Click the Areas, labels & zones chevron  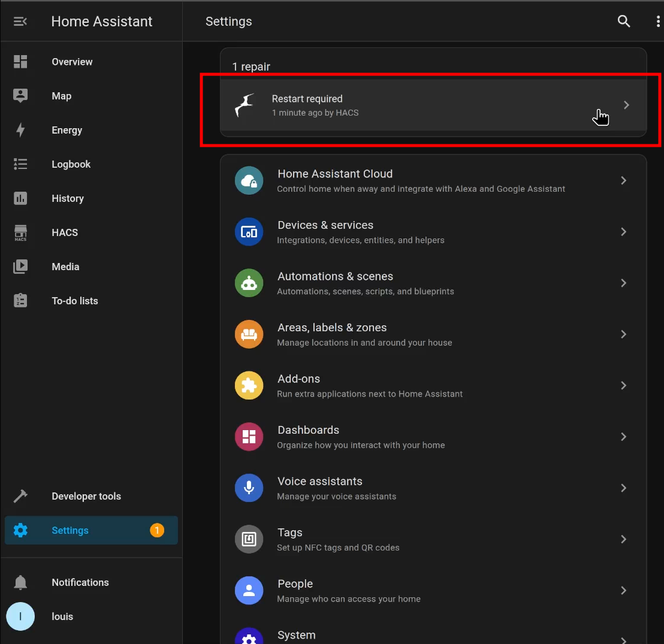(x=623, y=334)
